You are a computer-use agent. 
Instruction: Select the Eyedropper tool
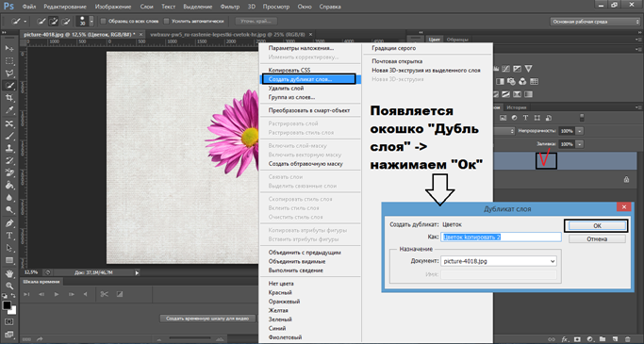coord(9,110)
